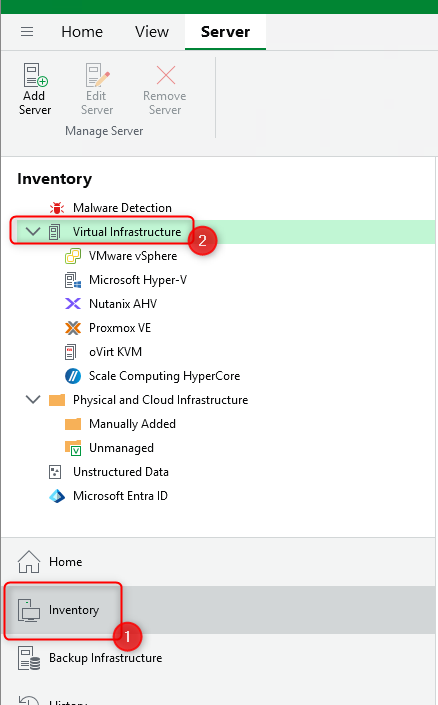
Task: Click the Inventory computer icon
Action: [x=29, y=610]
